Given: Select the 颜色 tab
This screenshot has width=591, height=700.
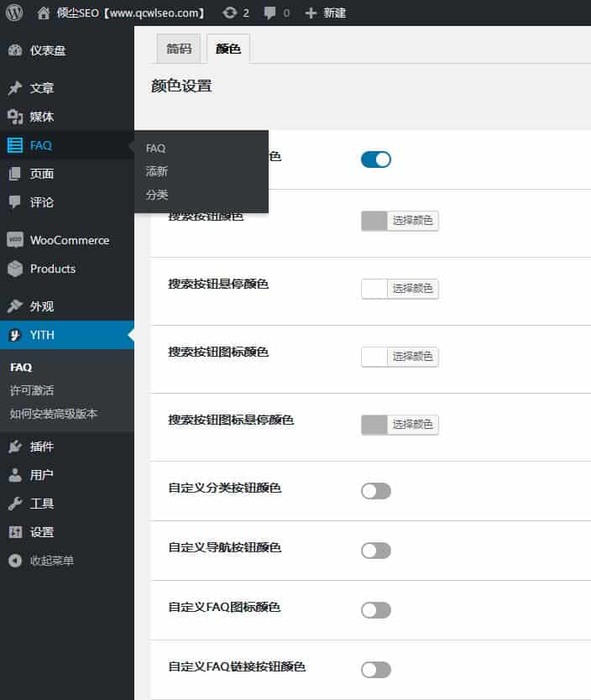Looking at the screenshot, I should [x=228, y=49].
